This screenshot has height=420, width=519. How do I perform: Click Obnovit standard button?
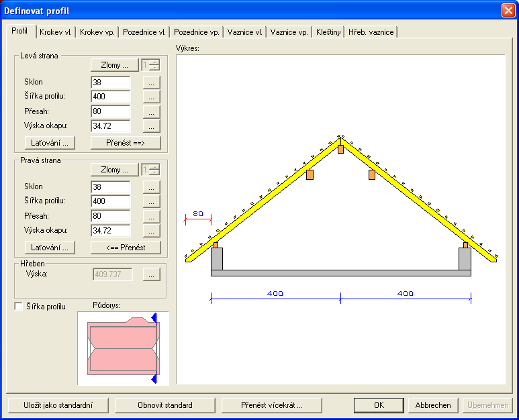point(165,405)
